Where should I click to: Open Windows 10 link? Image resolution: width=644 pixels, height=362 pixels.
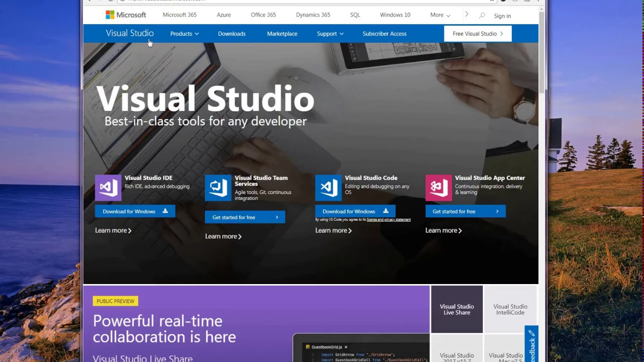point(395,15)
